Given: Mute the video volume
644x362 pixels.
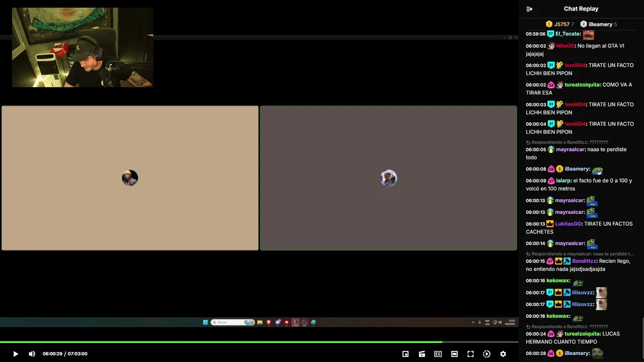Looking at the screenshot, I should click(x=32, y=354).
